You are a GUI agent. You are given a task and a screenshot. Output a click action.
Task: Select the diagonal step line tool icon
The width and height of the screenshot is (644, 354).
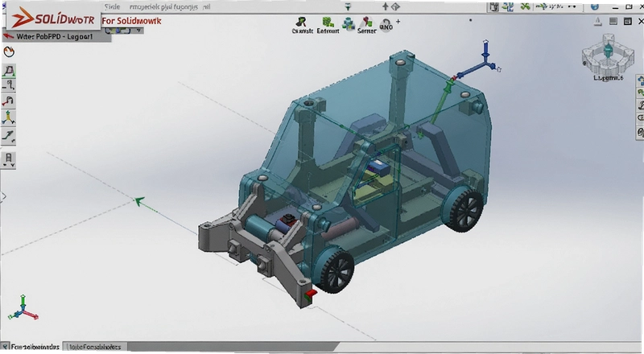pyautogui.click(x=8, y=135)
